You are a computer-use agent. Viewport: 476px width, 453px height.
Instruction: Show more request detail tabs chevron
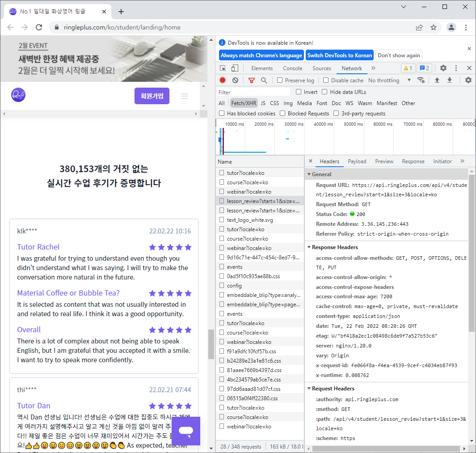click(x=462, y=161)
